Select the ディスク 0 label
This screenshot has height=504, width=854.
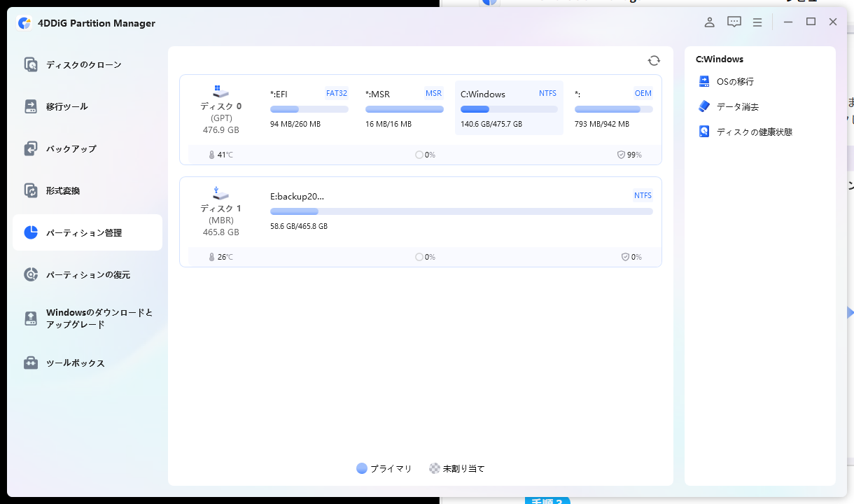tap(220, 106)
